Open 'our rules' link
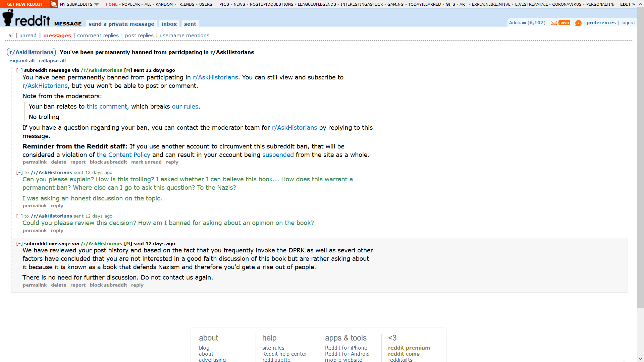644x362 pixels. click(x=185, y=107)
